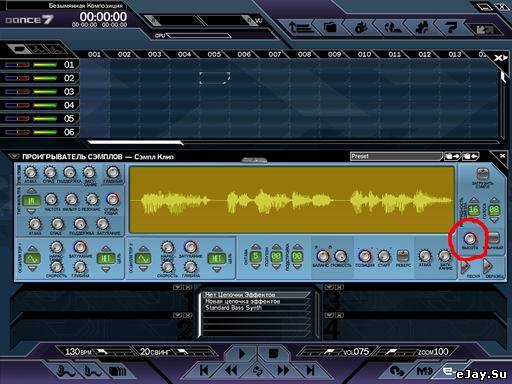
Task: Click the second preset icon beside Preset field
Action: click(471, 156)
